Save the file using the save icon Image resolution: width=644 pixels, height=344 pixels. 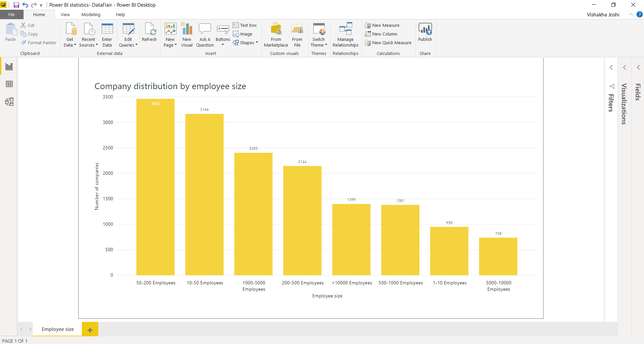(16, 5)
